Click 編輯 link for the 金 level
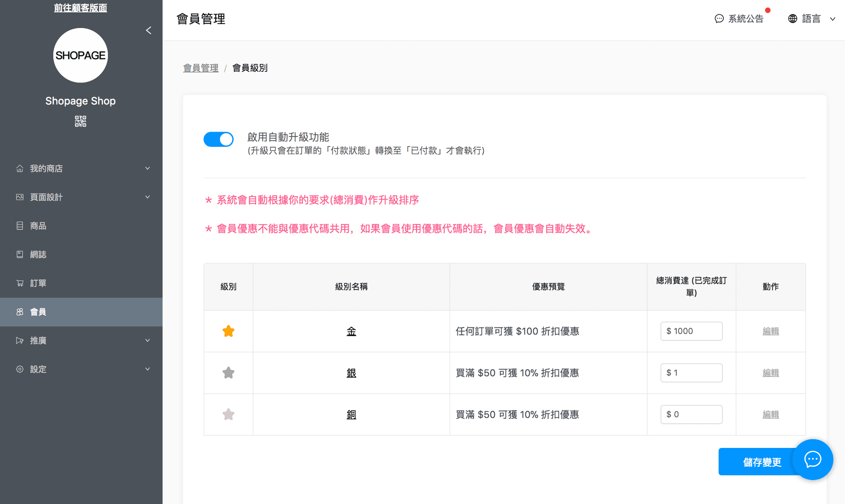Image resolution: width=845 pixels, height=504 pixels. [770, 331]
